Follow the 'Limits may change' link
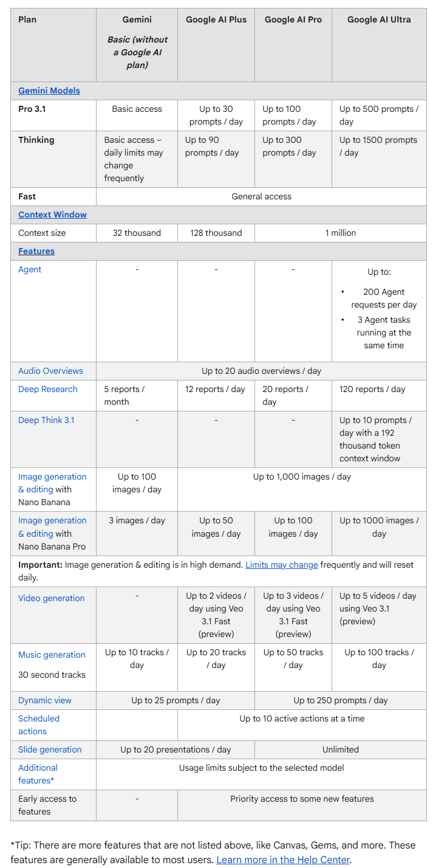Viewport: 436px width, 868px height. point(282,565)
